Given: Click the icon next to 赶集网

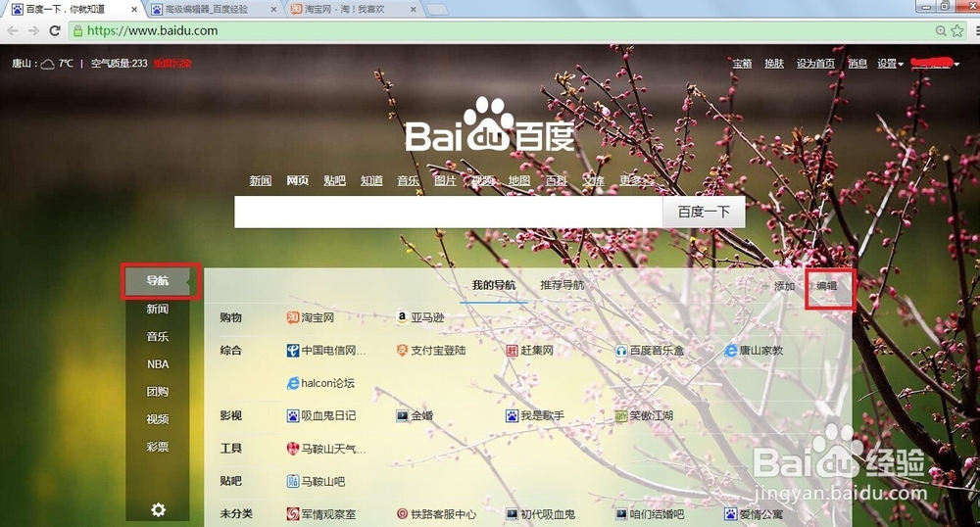Looking at the screenshot, I should (x=512, y=351).
